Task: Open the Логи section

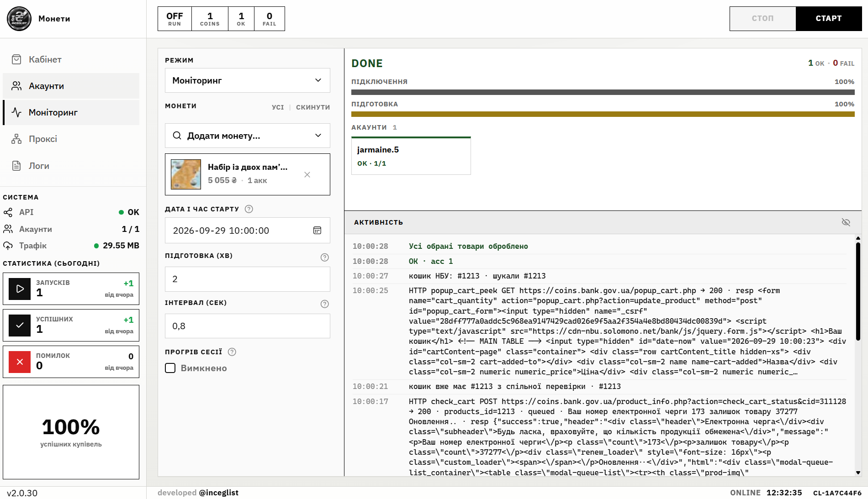Action: point(71,166)
